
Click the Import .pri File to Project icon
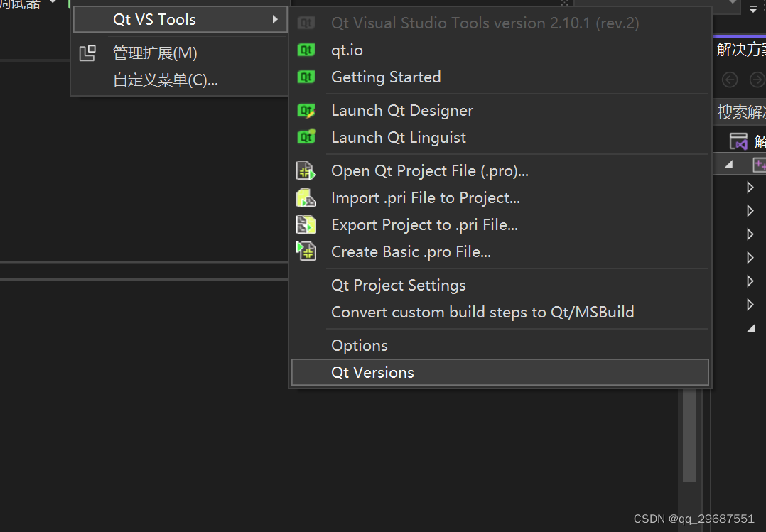click(306, 197)
